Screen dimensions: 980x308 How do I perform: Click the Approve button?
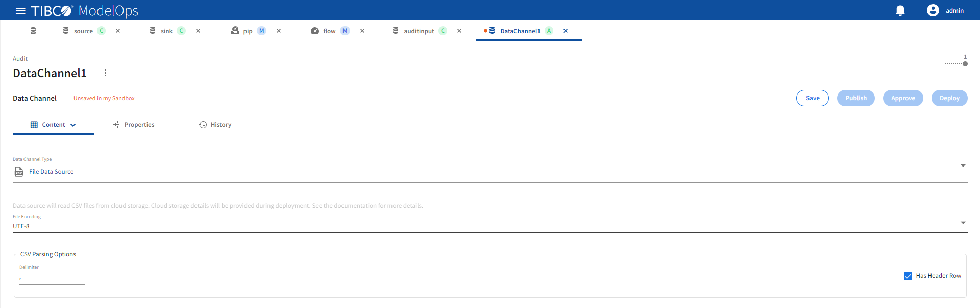[903, 98]
